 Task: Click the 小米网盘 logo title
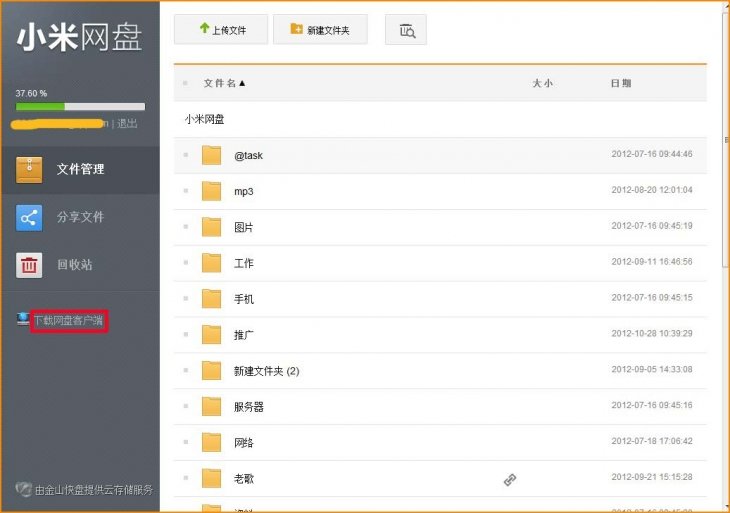click(x=79, y=37)
